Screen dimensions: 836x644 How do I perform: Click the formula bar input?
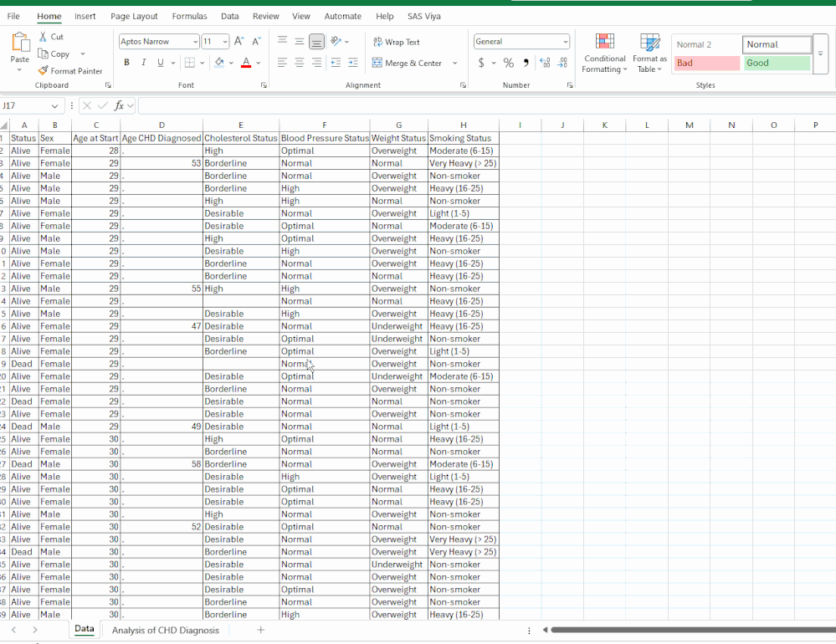pyautogui.click(x=487, y=105)
